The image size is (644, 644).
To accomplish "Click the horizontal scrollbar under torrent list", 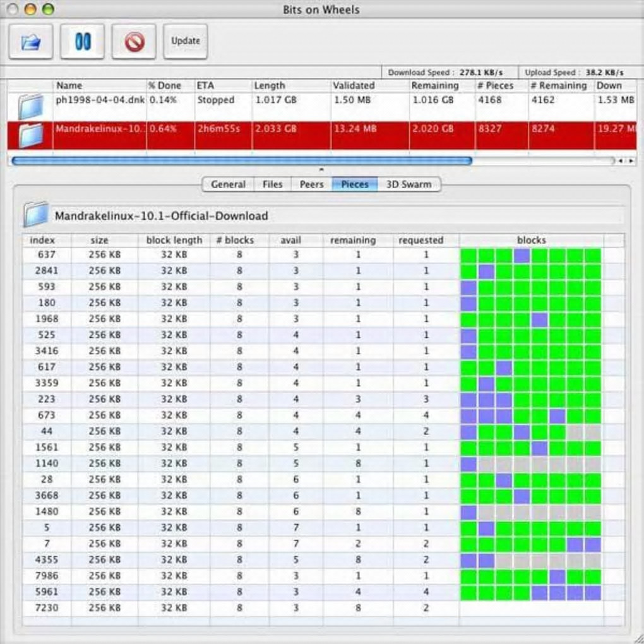I will point(242,160).
